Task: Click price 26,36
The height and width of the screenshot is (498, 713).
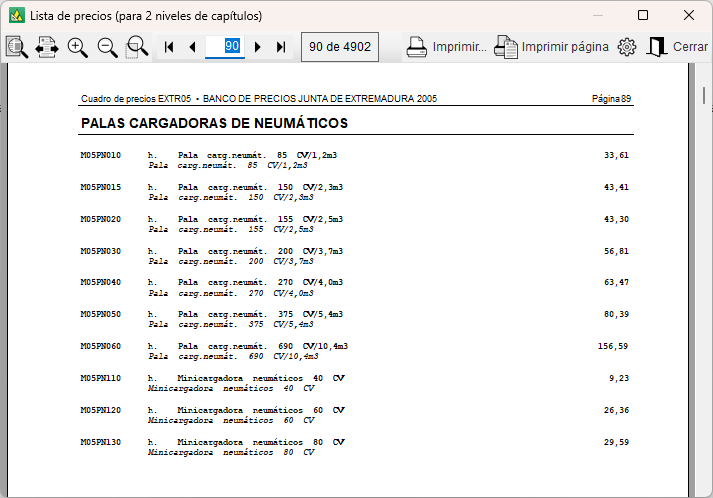Action: 616,410
